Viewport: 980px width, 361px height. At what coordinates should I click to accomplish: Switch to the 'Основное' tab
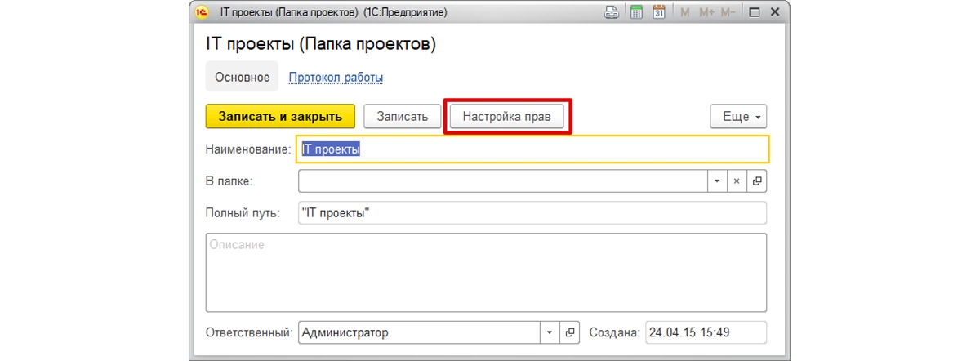(242, 78)
